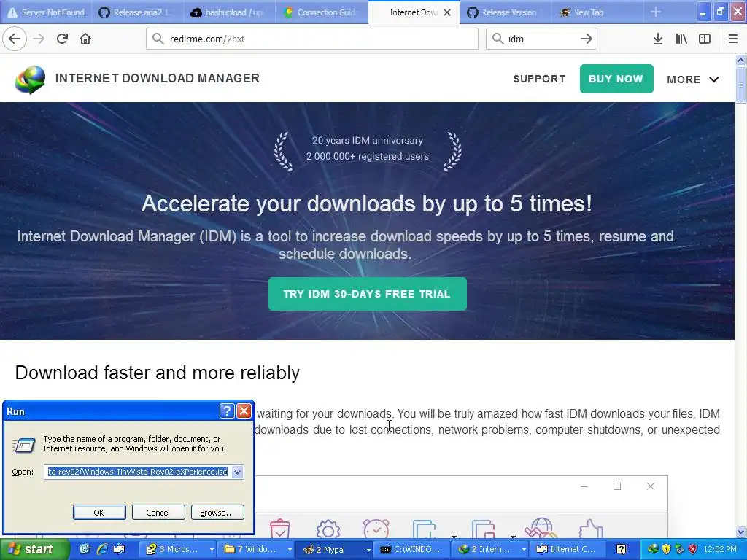This screenshot has width=747, height=560.
Task: Click the yellow security shield tray icon
Action: [666, 549]
